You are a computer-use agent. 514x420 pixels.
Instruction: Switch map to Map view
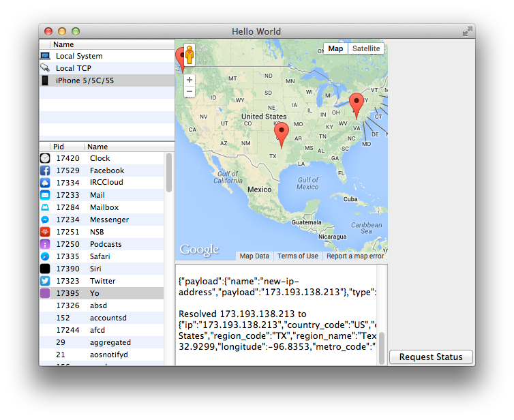pyautogui.click(x=335, y=48)
